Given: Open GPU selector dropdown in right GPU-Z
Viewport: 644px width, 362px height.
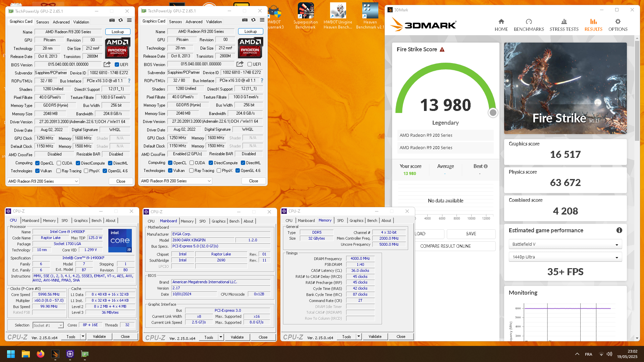Looking at the screenshot, I should (x=176, y=181).
